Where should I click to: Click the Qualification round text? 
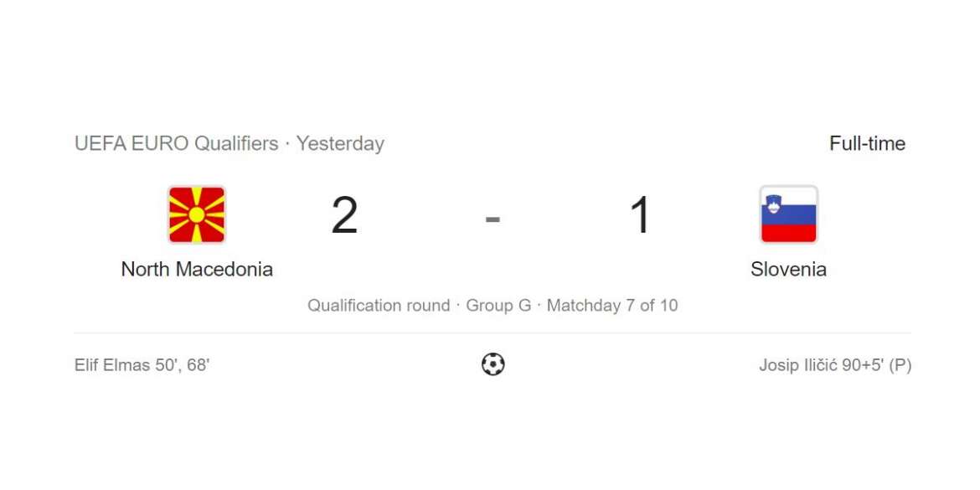[x=378, y=305]
